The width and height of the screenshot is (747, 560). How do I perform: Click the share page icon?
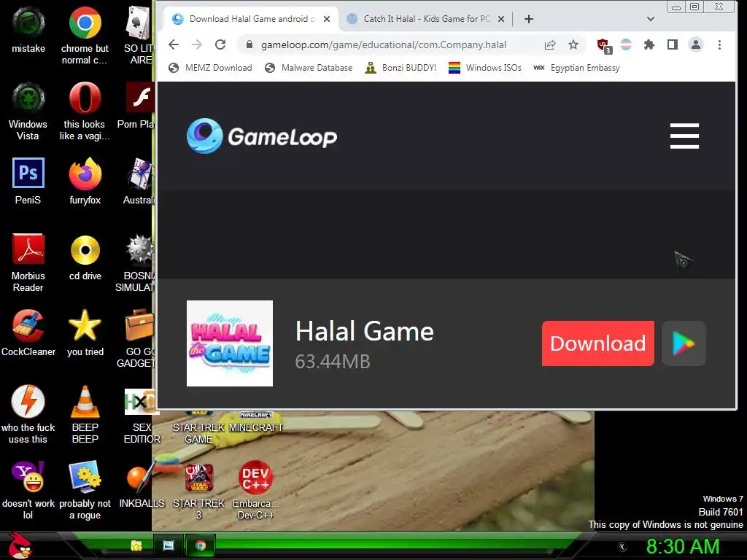(550, 44)
